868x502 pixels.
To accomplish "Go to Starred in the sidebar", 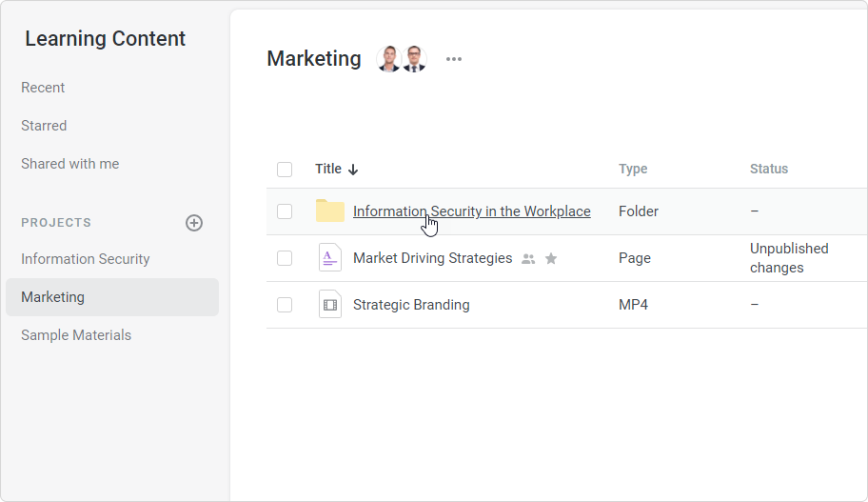I will [44, 126].
